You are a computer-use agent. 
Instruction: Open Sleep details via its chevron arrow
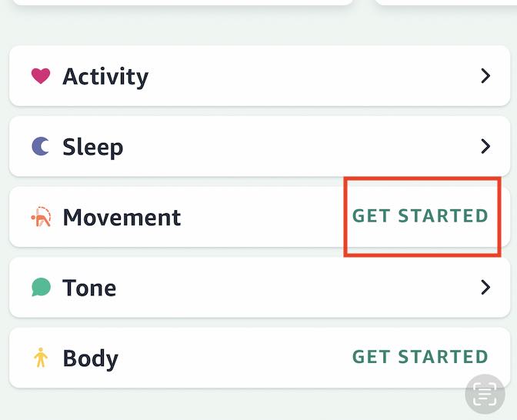pyautogui.click(x=485, y=146)
